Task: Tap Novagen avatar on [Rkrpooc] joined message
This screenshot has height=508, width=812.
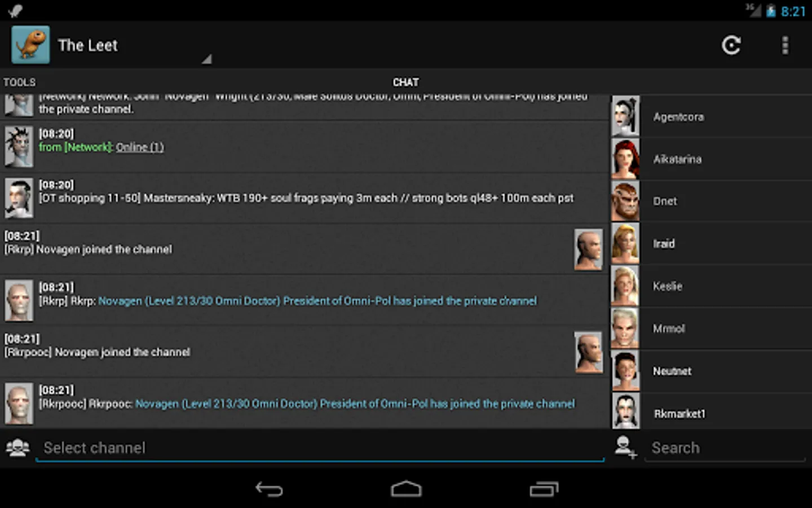Action: coord(588,352)
